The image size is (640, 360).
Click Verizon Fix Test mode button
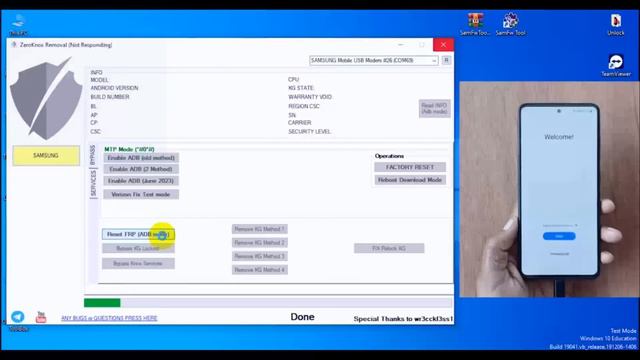click(141, 194)
